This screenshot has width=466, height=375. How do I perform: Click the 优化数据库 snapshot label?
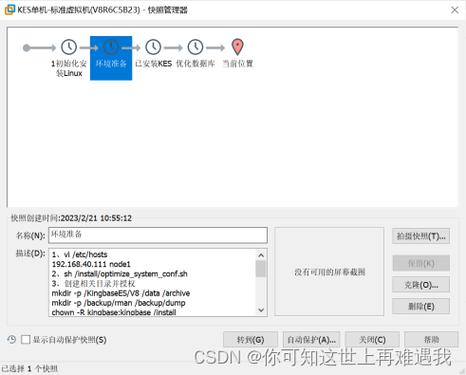195,63
